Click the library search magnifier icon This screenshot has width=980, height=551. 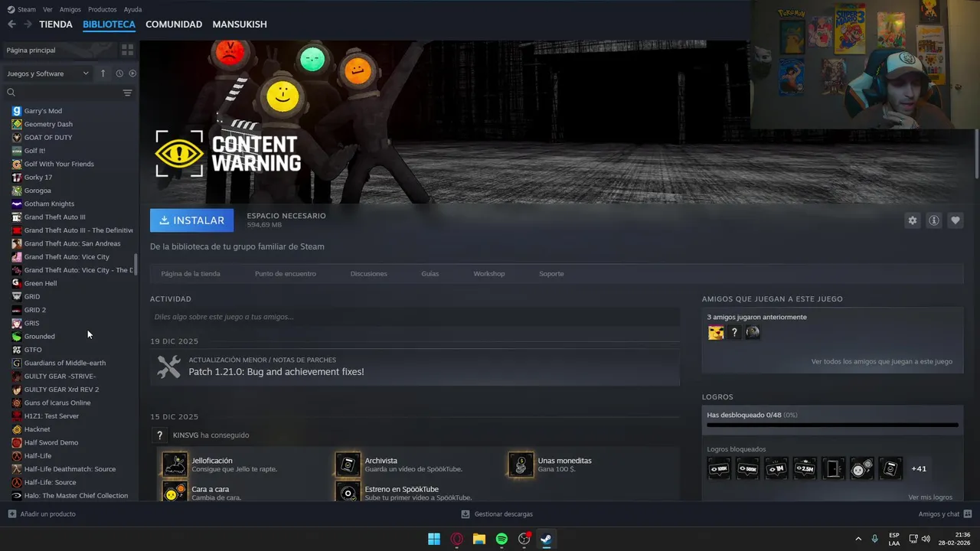pos(11,93)
